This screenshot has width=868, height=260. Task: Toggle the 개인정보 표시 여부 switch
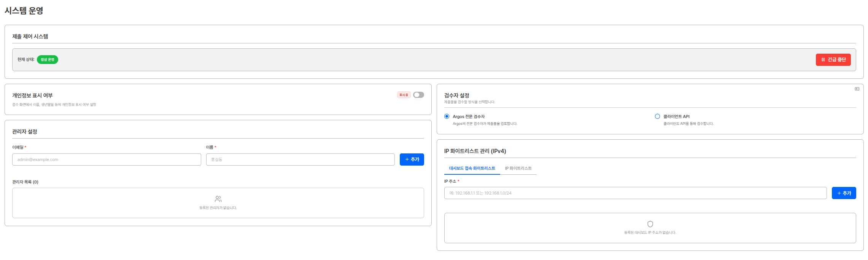(418, 95)
